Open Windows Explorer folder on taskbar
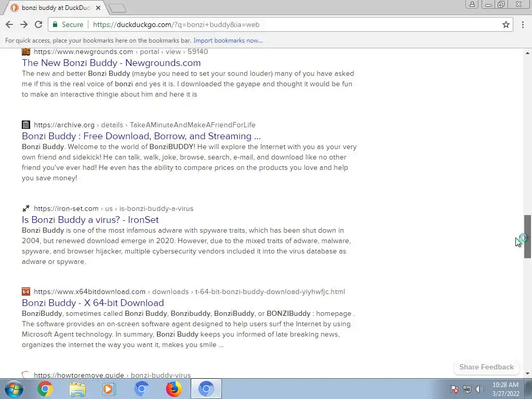 point(77,389)
